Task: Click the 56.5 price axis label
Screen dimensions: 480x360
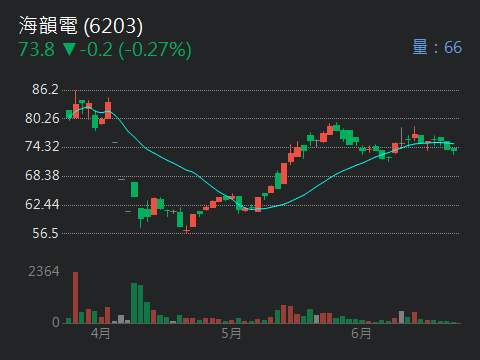Action: [45, 233]
